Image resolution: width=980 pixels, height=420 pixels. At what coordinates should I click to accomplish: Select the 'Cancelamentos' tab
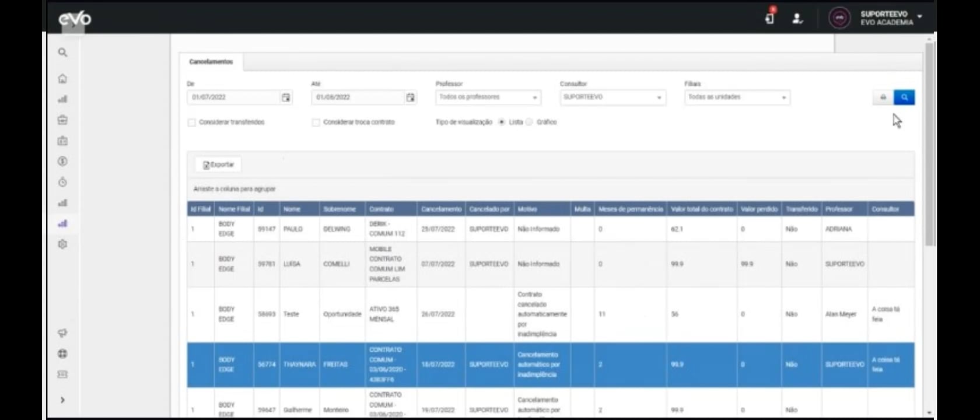coord(211,62)
